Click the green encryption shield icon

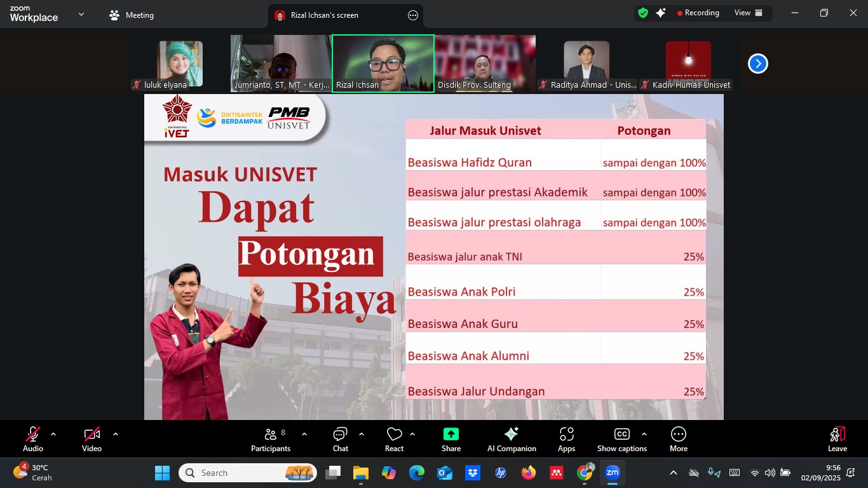643,13
